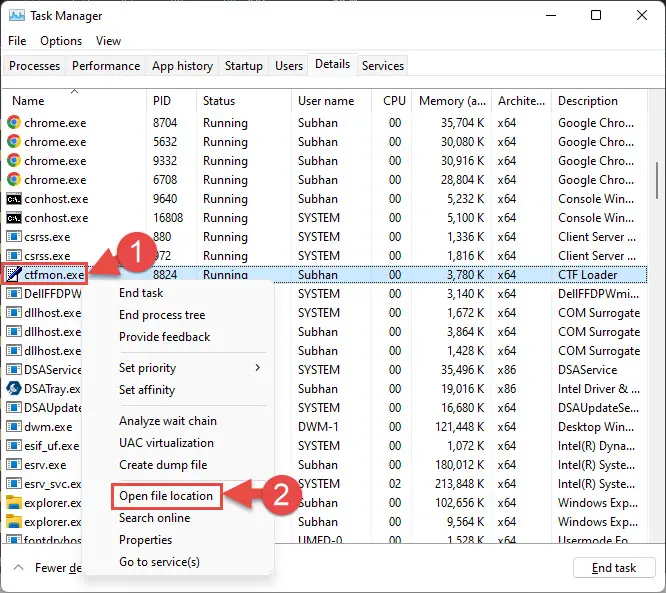Choose Go to service(s)
The height and width of the screenshot is (593, 666).
(x=159, y=562)
